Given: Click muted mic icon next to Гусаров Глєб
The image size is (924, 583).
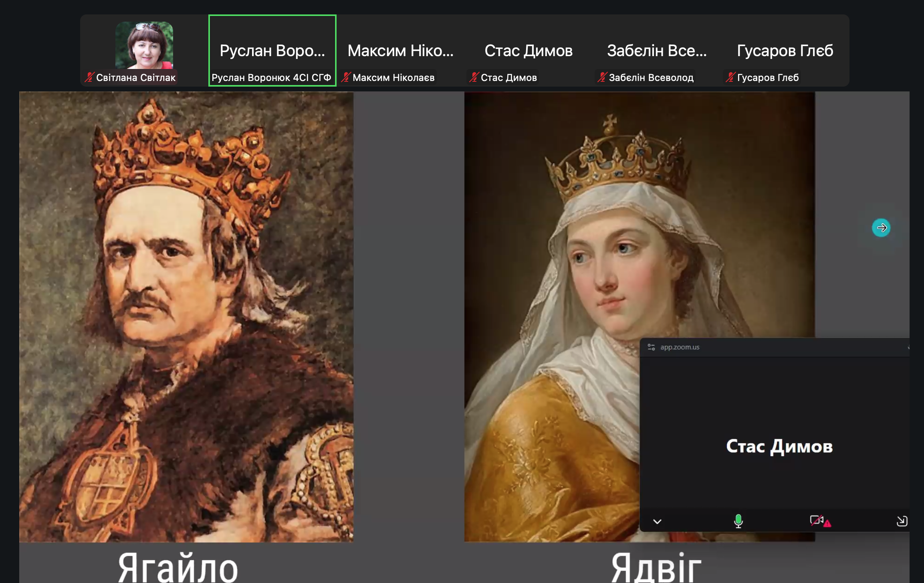Looking at the screenshot, I should tap(730, 77).
